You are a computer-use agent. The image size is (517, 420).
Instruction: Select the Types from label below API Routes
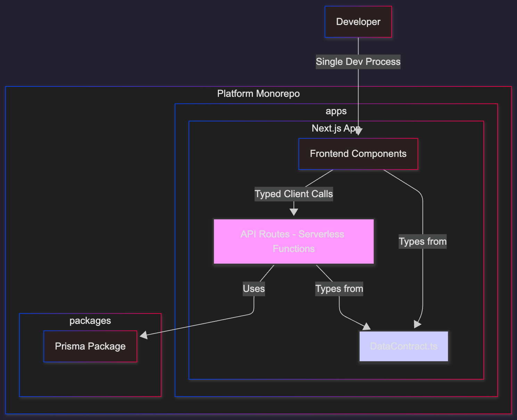[x=339, y=289]
